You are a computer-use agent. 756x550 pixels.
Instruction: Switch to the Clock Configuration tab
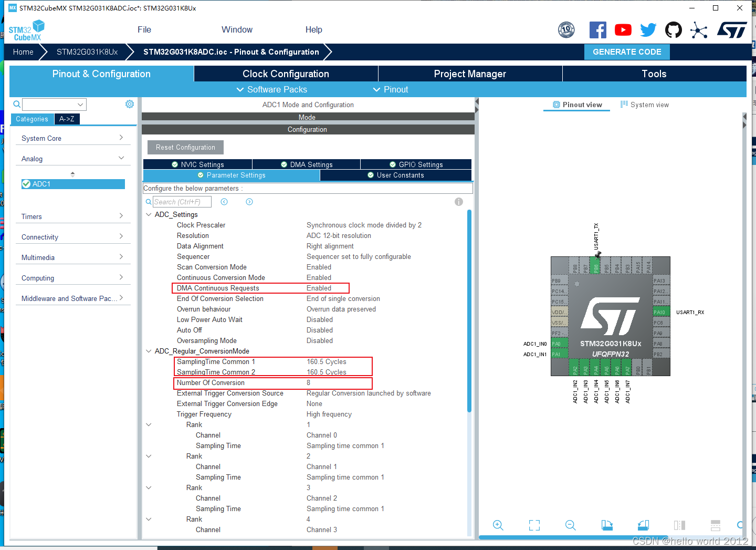(286, 74)
